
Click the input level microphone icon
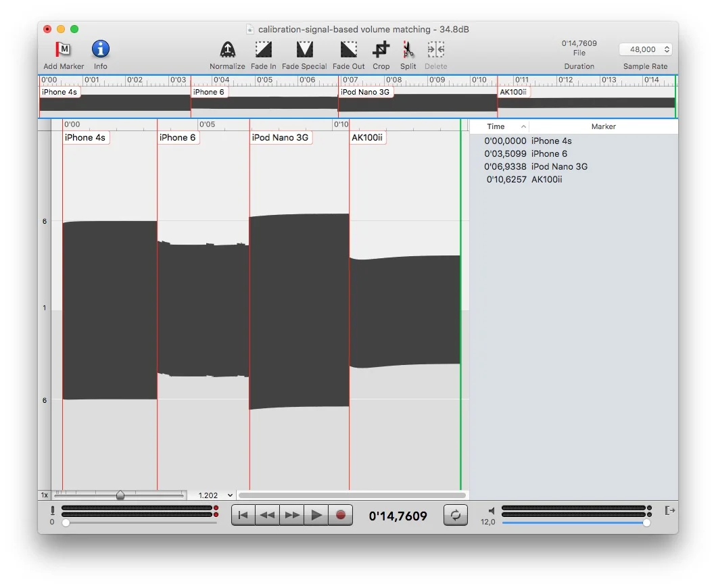tap(53, 510)
